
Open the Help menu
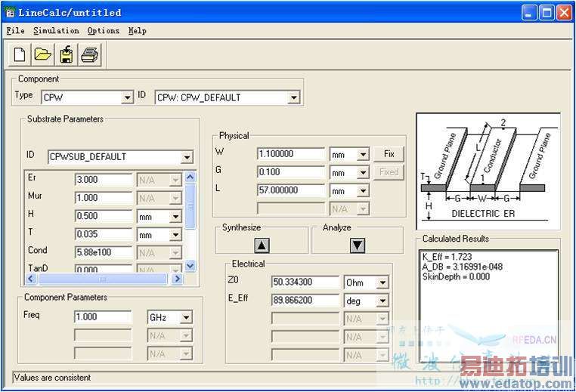(x=137, y=31)
